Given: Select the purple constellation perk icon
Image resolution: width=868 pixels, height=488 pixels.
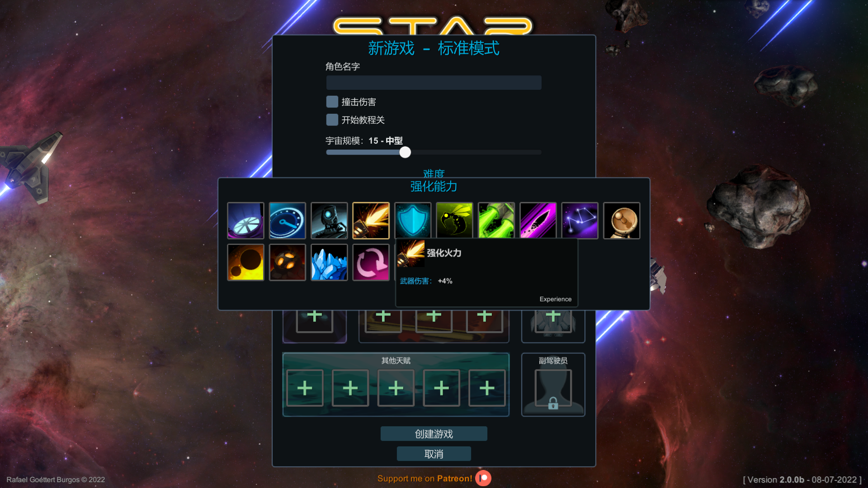Looking at the screenshot, I should coord(580,221).
